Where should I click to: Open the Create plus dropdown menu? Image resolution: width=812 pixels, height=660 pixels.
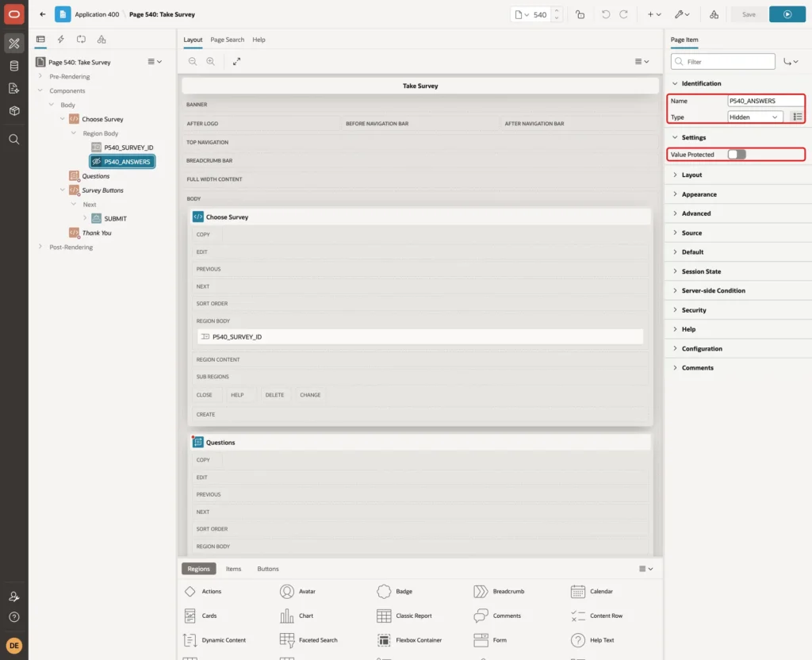click(x=654, y=14)
